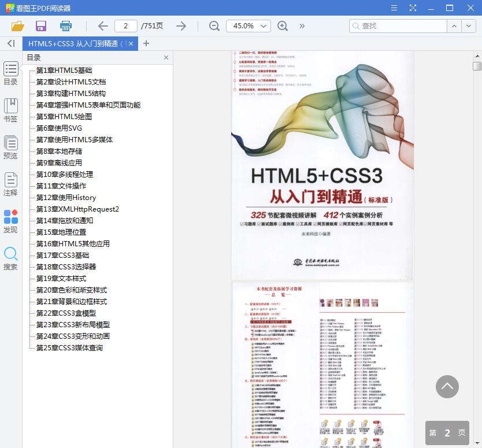Click the 本书配套及拓展学习资源 page

322,365
